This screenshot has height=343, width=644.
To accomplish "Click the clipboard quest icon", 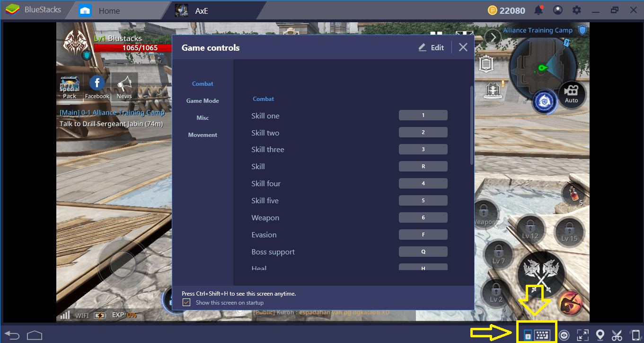I will click(486, 63).
